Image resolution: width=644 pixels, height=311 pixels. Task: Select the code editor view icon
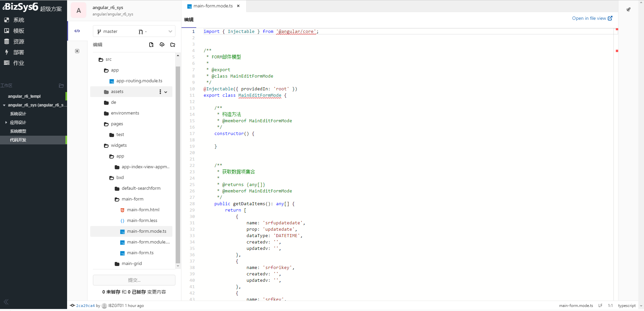point(77,31)
